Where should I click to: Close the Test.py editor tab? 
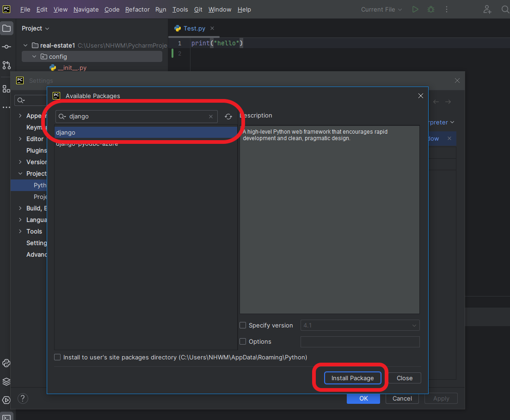click(x=212, y=28)
